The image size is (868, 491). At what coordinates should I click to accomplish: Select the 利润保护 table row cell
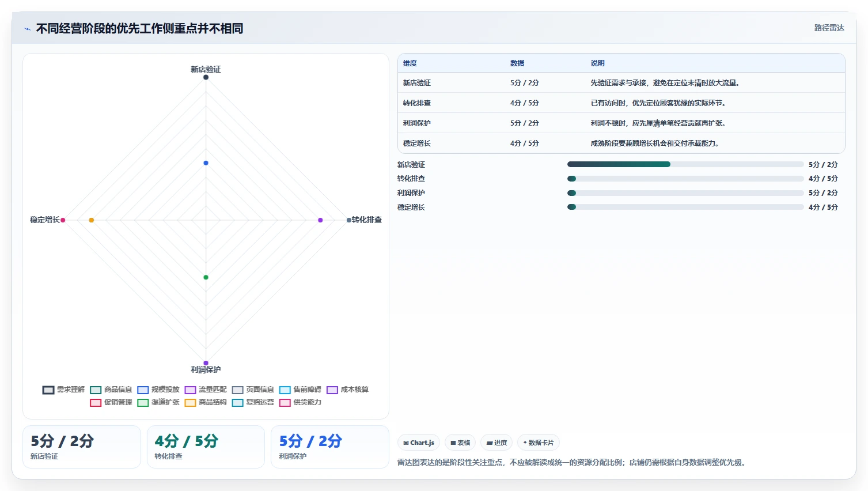pyautogui.click(x=417, y=123)
